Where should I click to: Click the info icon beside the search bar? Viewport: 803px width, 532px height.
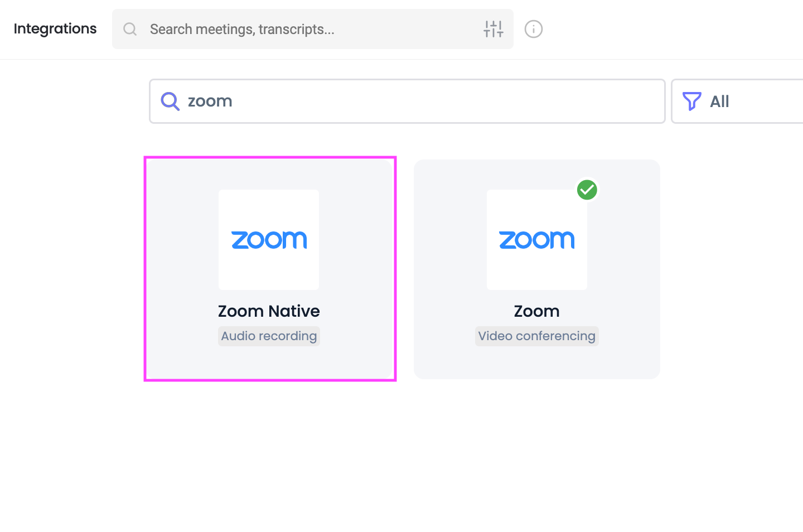[x=533, y=29]
